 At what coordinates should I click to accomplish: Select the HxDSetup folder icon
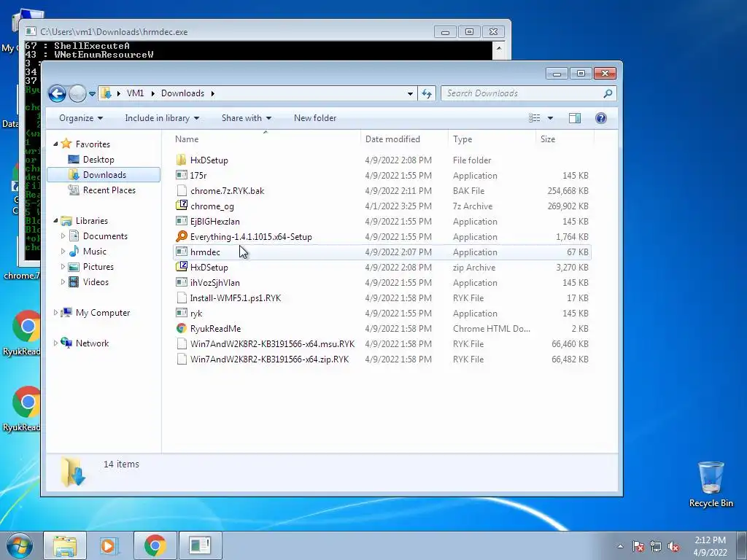pos(182,160)
